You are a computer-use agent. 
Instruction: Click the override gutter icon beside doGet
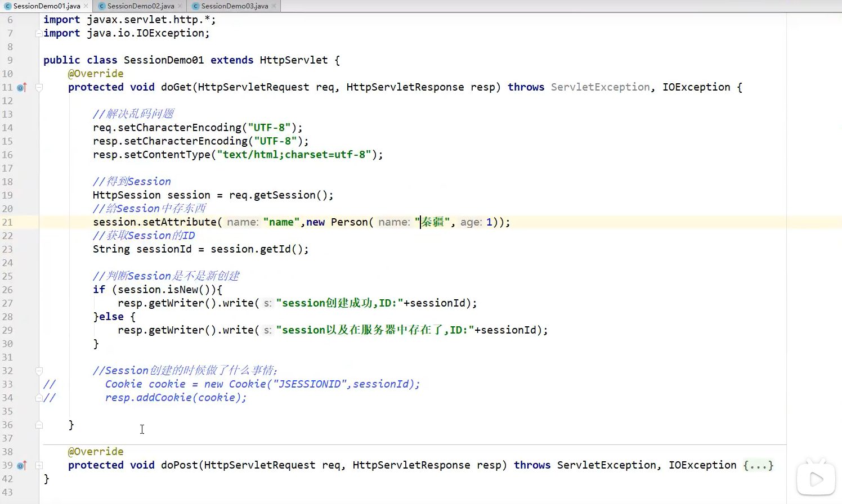coord(22,87)
